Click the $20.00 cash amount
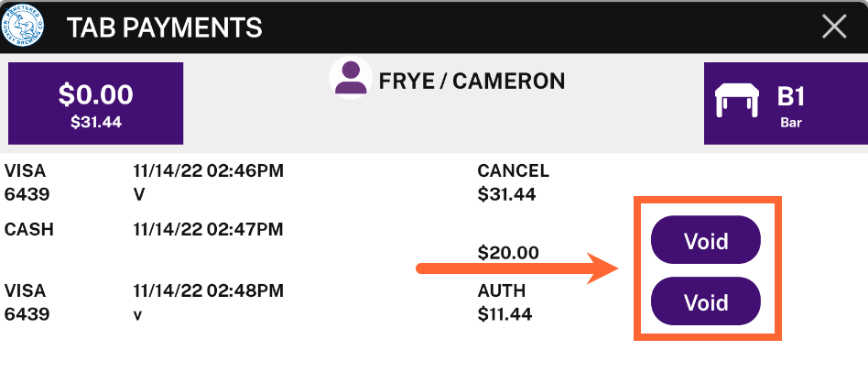Image resolution: width=868 pixels, height=372 pixels. [508, 253]
